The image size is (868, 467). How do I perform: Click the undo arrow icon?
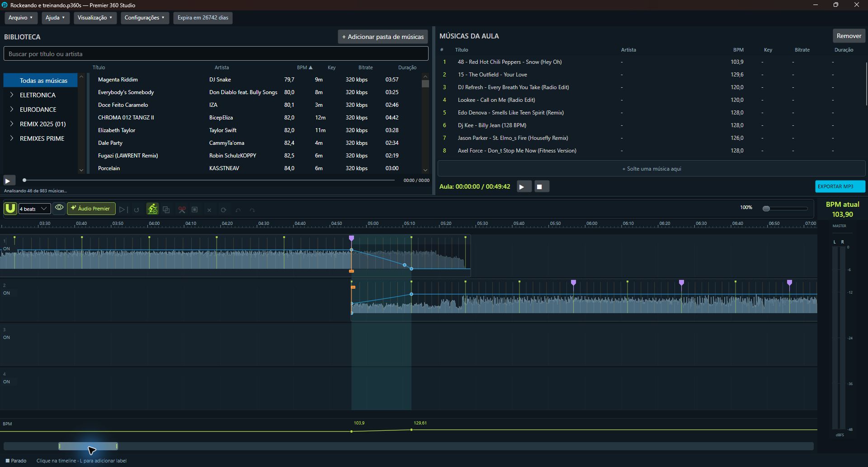[x=238, y=210]
